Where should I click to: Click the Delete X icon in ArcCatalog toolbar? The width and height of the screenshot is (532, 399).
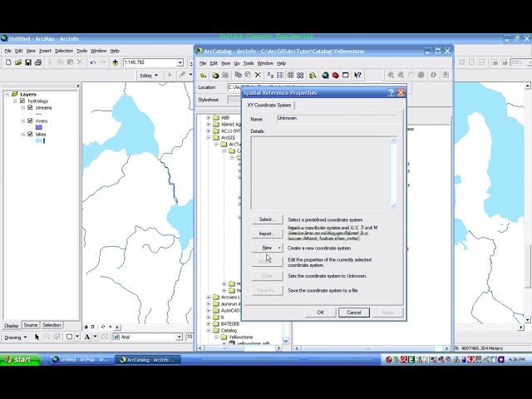point(258,76)
